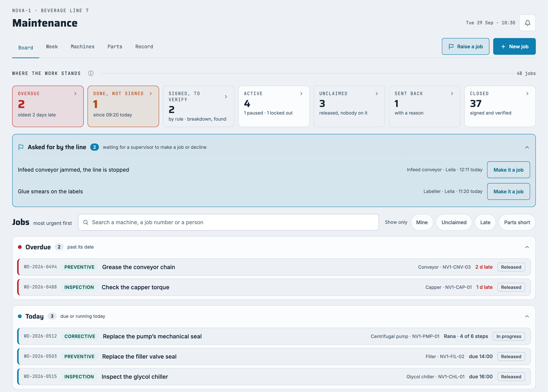Switch to the Parts tab
The height and width of the screenshot is (392, 548).
[x=115, y=47]
